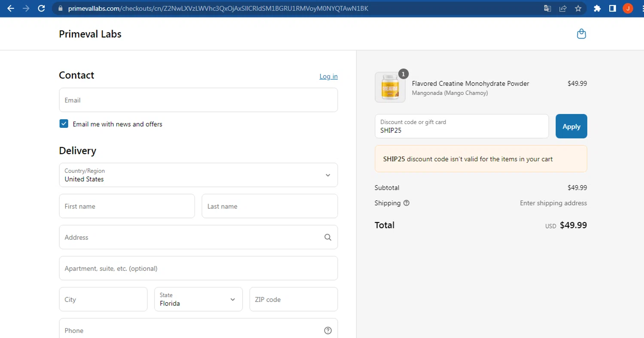This screenshot has width=644, height=338.
Task: Click the Primeval Labs store name
Action: (x=90, y=34)
